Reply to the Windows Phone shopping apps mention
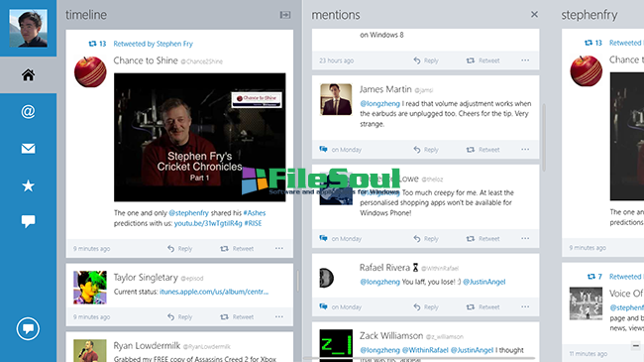 (426, 239)
